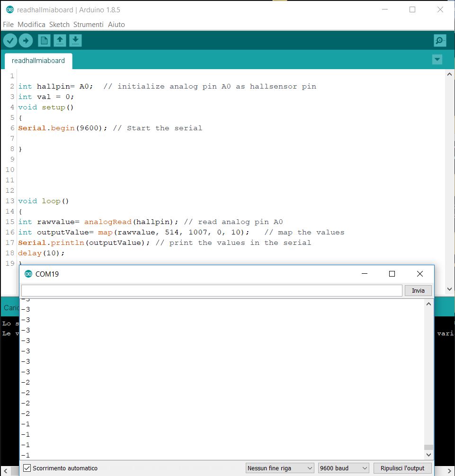Toggle Scorrimento automatico checkbox
Viewport: 455px width, 476px height.
(x=27, y=468)
